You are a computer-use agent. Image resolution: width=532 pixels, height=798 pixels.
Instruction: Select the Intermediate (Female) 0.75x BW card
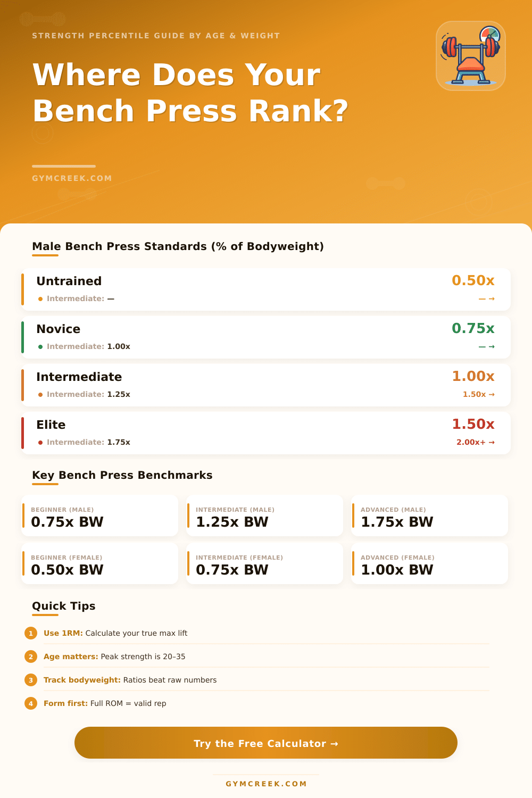click(x=264, y=564)
